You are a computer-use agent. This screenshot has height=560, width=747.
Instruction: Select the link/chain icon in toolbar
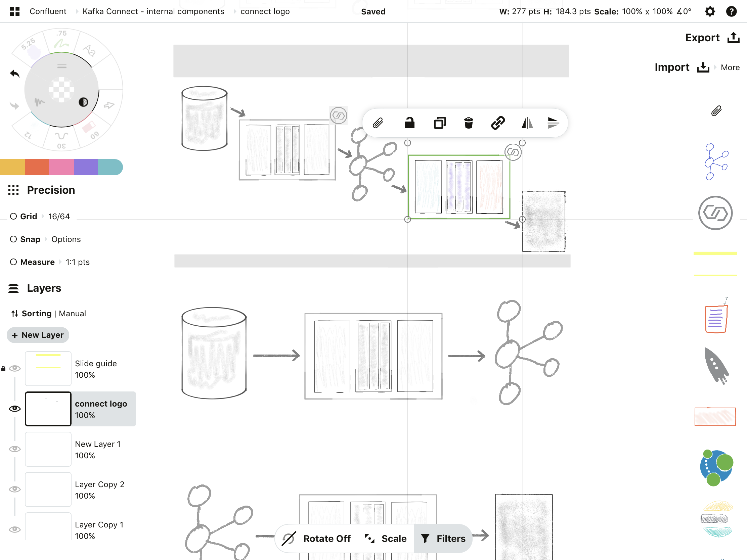497,123
